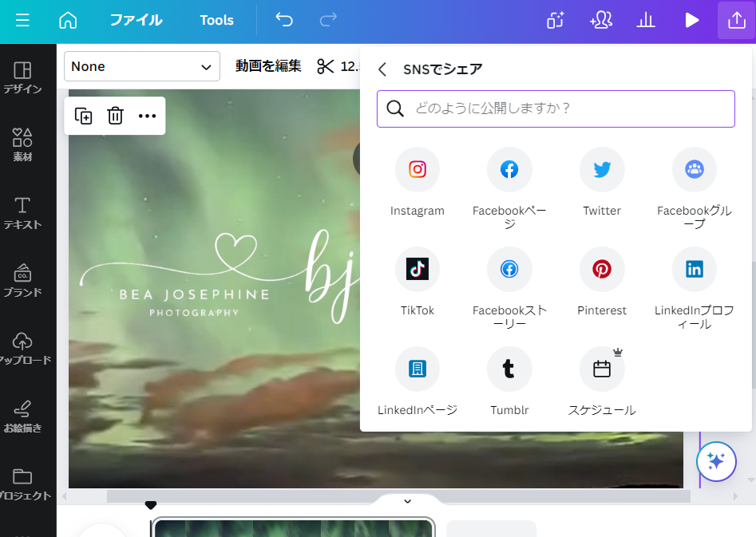Viewport: 756px width, 537px height.
Task: Select the aurora video clip thumbnail in timeline
Action: 293,527
